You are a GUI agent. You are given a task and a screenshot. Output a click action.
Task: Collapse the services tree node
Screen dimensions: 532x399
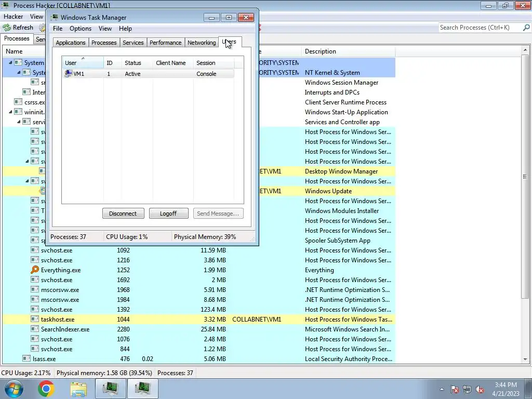tap(19, 122)
